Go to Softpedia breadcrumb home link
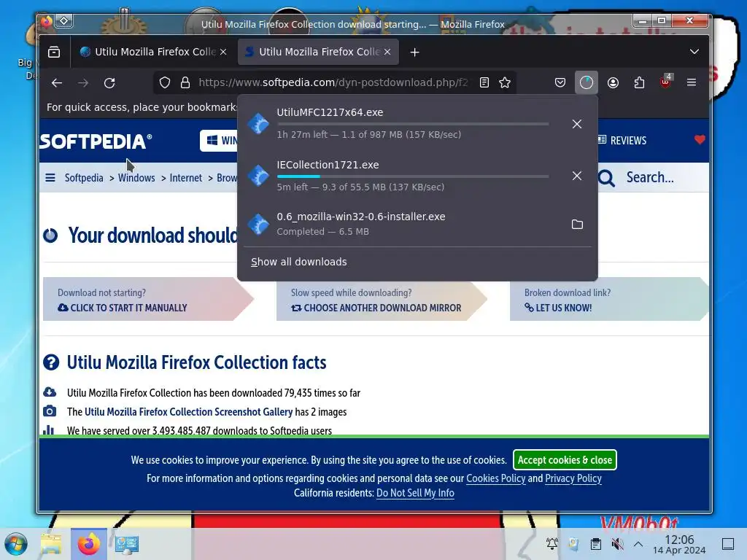The height and width of the screenshot is (560, 747). click(x=84, y=178)
